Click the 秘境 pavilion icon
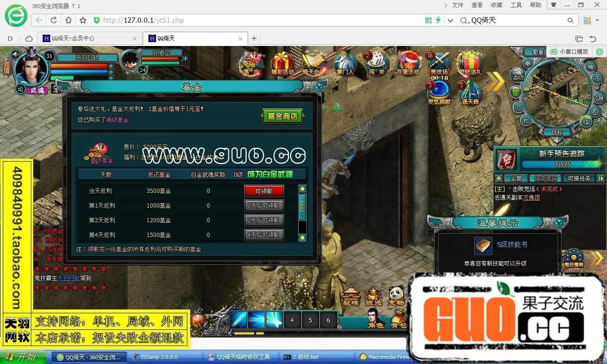Image resolution: width=607 pixels, height=364 pixels. click(x=351, y=296)
